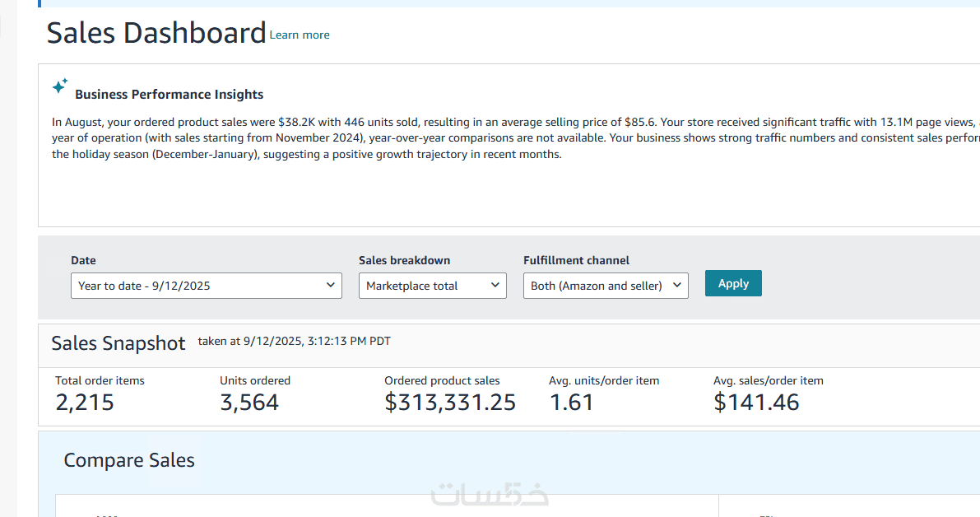This screenshot has height=517, width=980.
Task: Click the $38.2K sales figure in insights
Action: click(295, 122)
